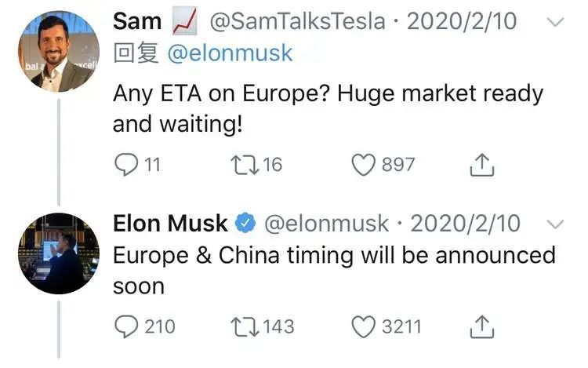View Elon Musk's profile picture
This screenshot has height=368, width=588.
[59, 253]
